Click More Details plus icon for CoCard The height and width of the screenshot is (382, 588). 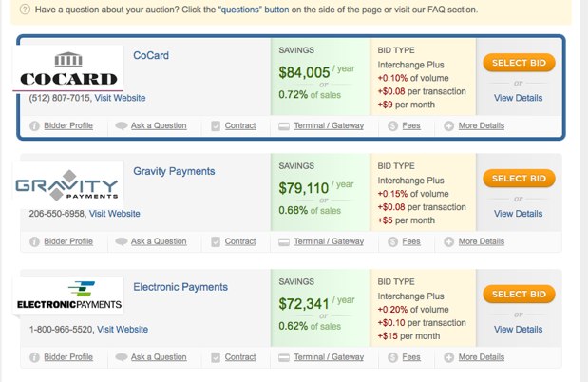tap(448, 125)
